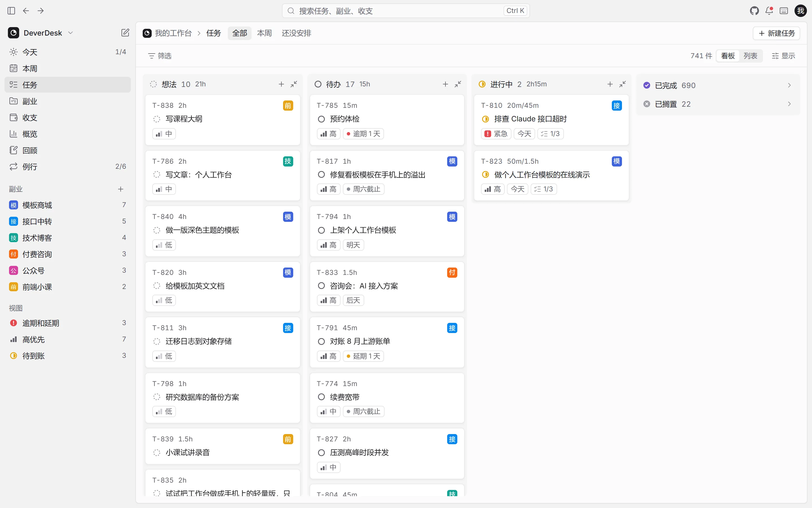Open the 我 user avatar

pyautogui.click(x=801, y=11)
